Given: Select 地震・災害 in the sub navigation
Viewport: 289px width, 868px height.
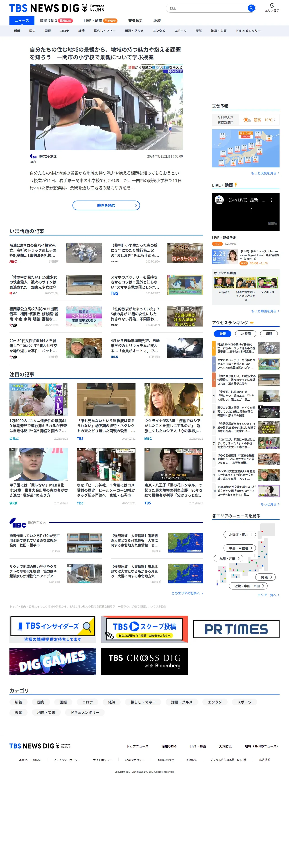Looking at the screenshot, I should 219,31.
